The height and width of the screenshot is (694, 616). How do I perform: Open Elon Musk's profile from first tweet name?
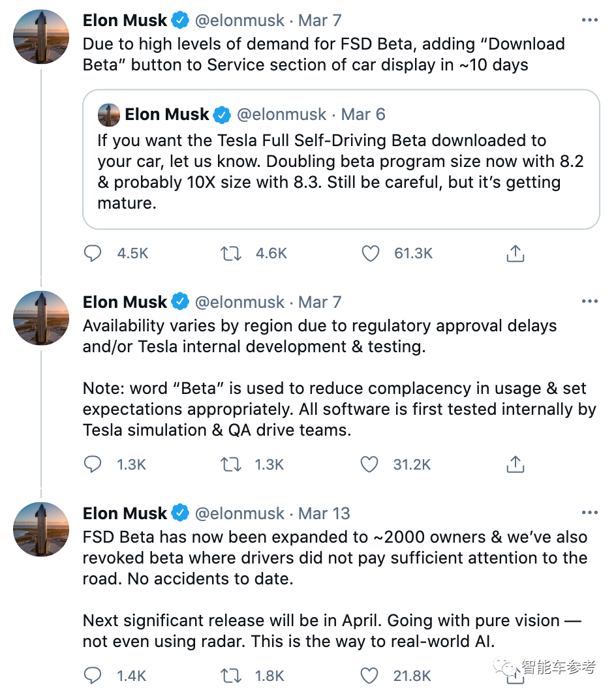coord(125,20)
